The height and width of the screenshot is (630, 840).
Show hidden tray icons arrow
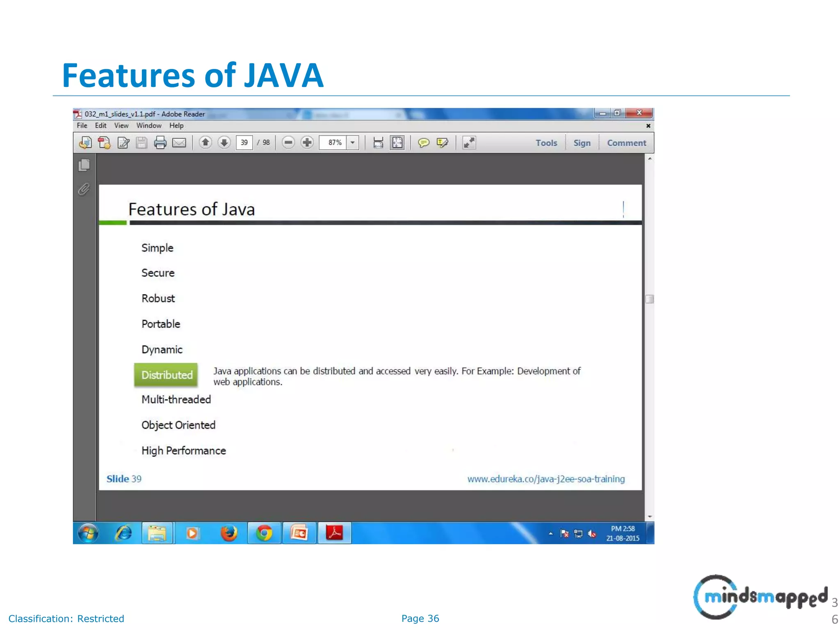point(551,534)
